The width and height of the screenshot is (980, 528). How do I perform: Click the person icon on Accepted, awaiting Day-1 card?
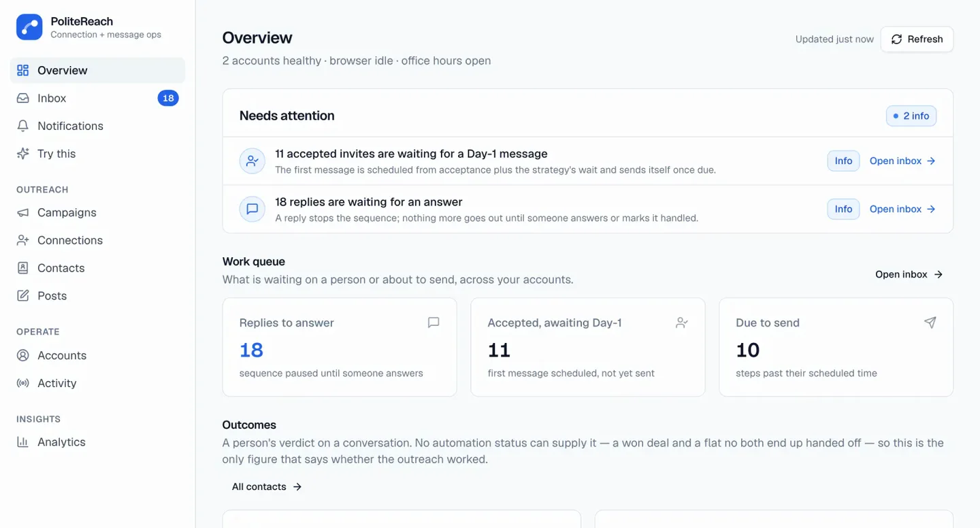pos(682,323)
